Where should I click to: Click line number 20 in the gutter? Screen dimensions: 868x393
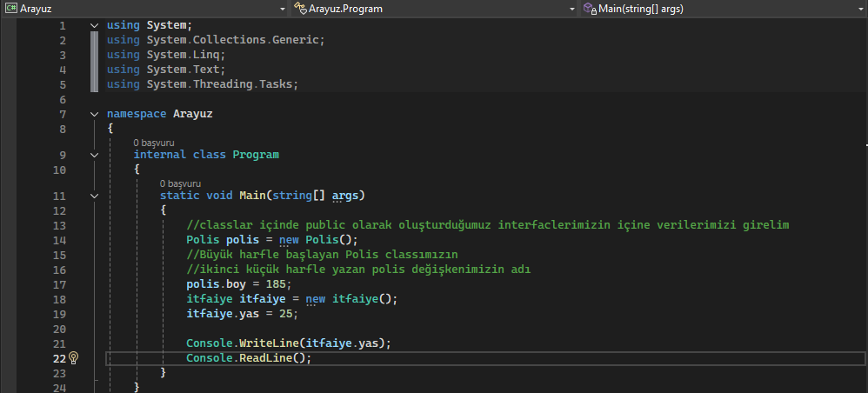point(58,329)
